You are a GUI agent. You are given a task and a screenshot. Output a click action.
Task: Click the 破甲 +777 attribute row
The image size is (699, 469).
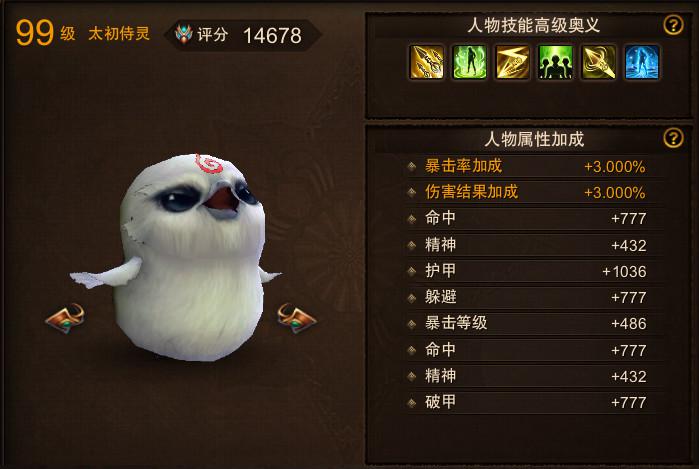tap(534, 402)
